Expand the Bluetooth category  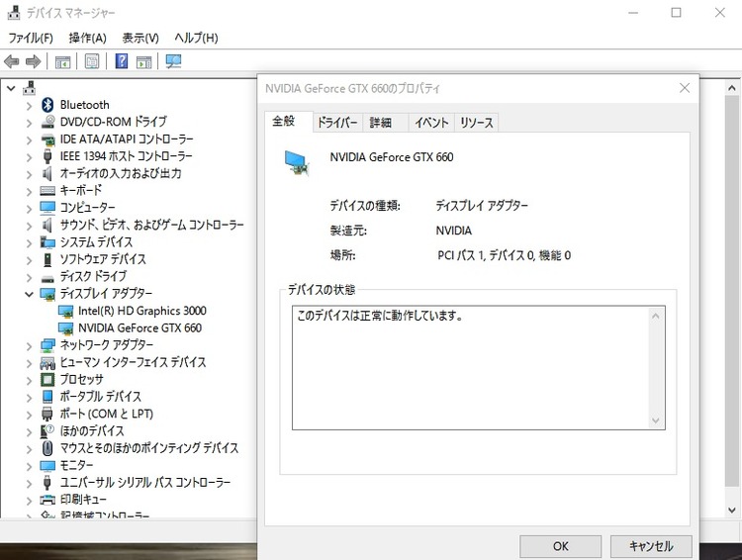(29, 106)
